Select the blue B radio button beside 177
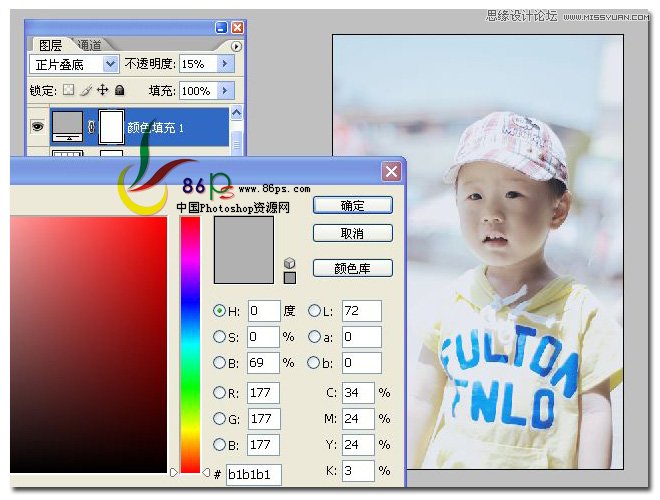The height and width of the screenshot is (500, 660). point(219,444)
